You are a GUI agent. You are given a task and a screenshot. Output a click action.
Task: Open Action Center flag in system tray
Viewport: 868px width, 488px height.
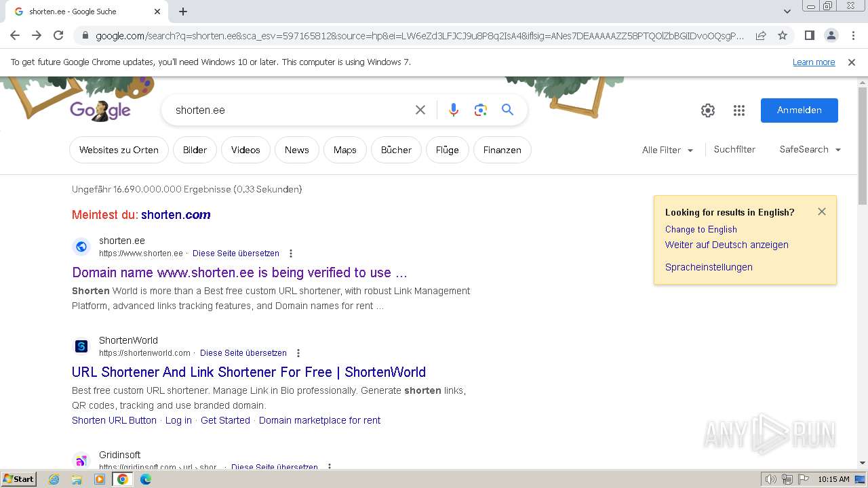pos(802,479)
